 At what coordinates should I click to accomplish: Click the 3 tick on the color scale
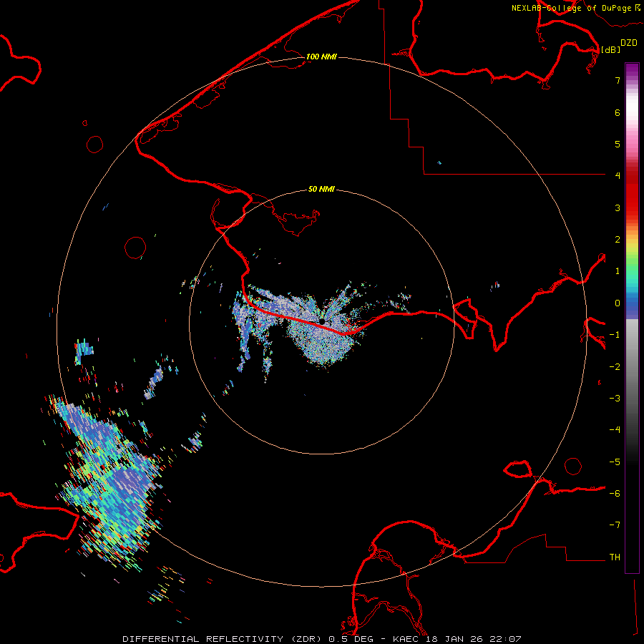point(618,208)
